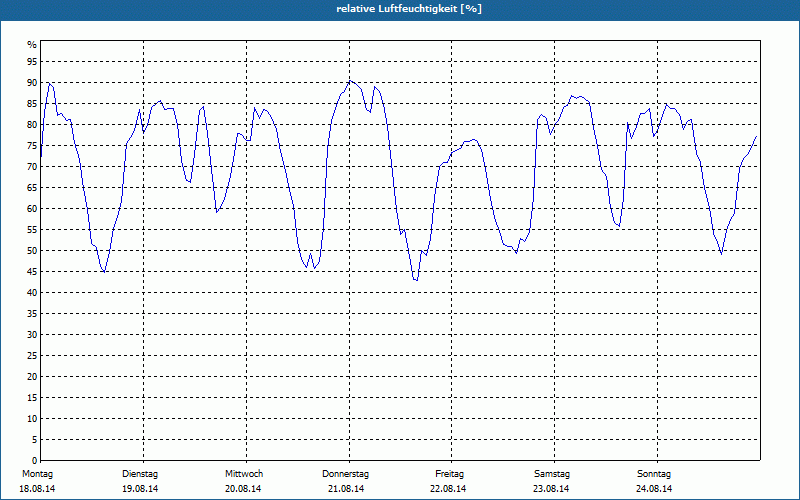
Task: Click y-axis value '55'
Action: tap(32, 230)
